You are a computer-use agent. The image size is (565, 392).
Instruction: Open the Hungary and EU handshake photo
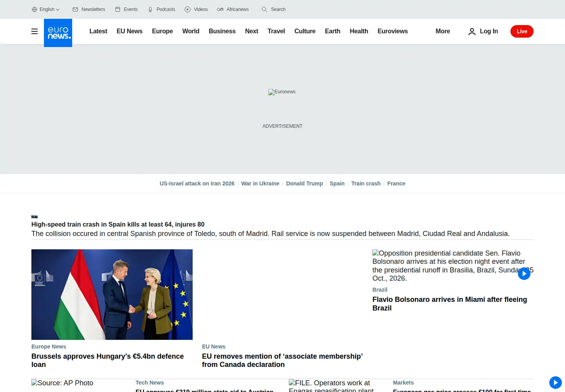click(112, 294)
